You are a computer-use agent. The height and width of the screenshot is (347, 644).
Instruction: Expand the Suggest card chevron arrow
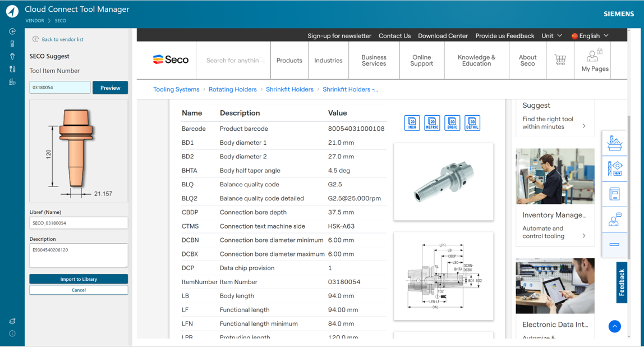click(x=584, y=126)
